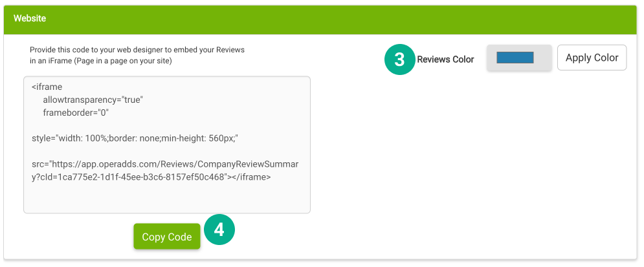Open the blue Reviews Color swatch
The width and height of the screenshot is (644, 267).
[515, 58]
